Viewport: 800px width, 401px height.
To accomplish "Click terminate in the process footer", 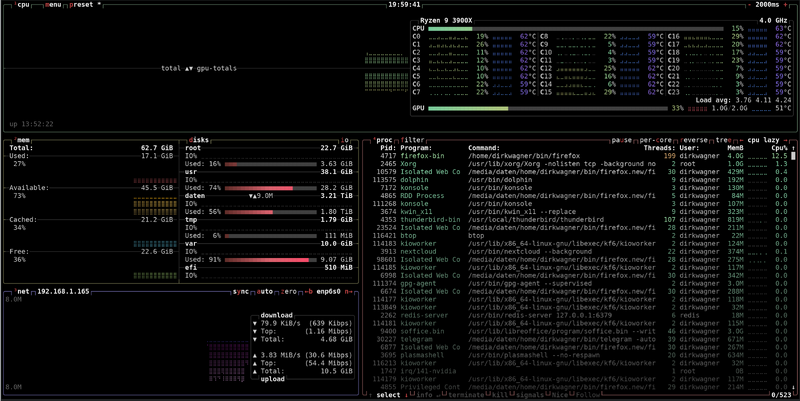I will click(x=464, y=395).
